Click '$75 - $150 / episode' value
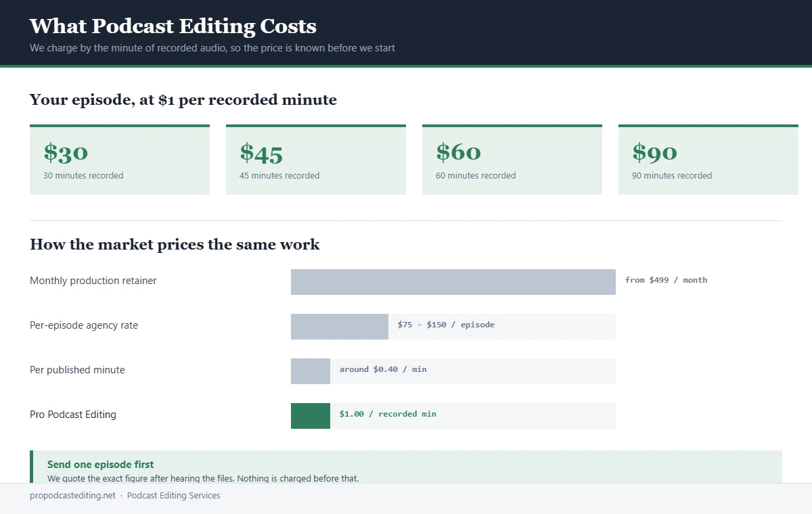812x514 pixels. [446, 325]
